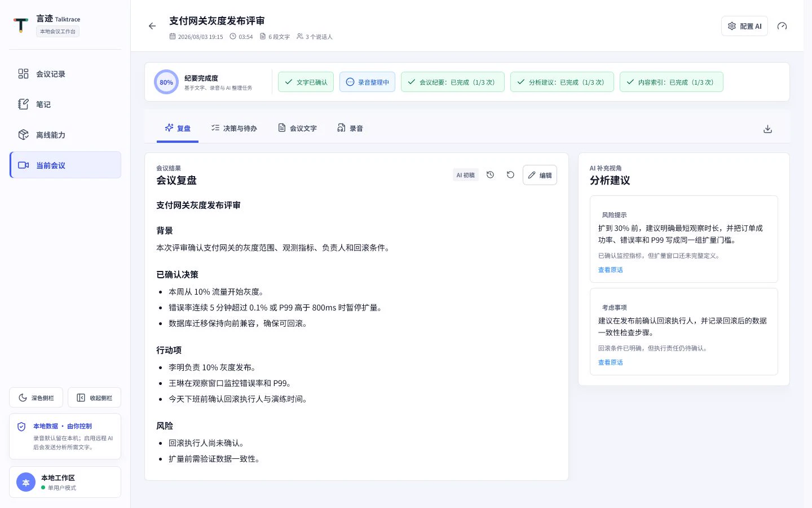Open 离线能力 in the sidebar
Viewport: 812px width, 508px height.
[x=65, y=135]
